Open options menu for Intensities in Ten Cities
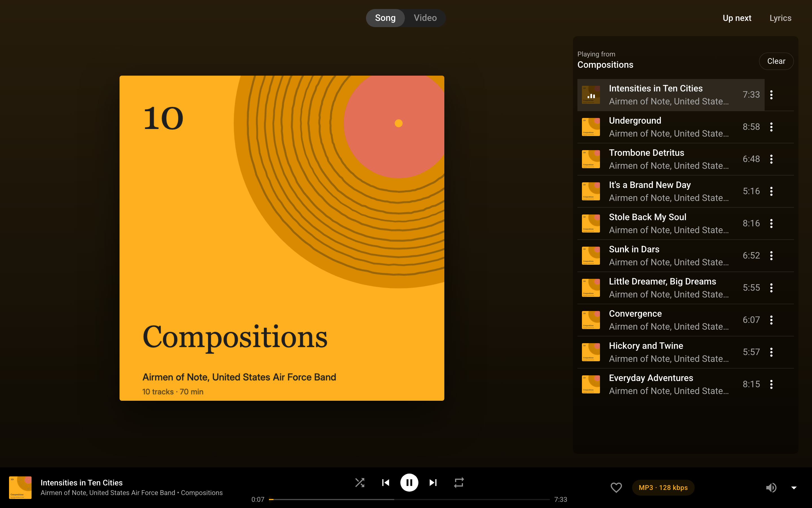812x508 pixels. [771, 95]
